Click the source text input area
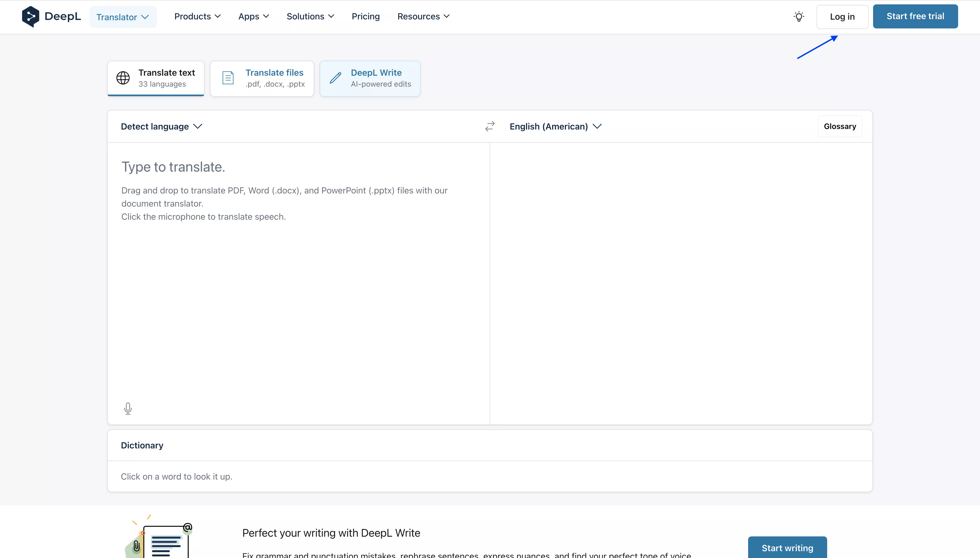Viewport: 980px width, 558px height. click(269, 268)
